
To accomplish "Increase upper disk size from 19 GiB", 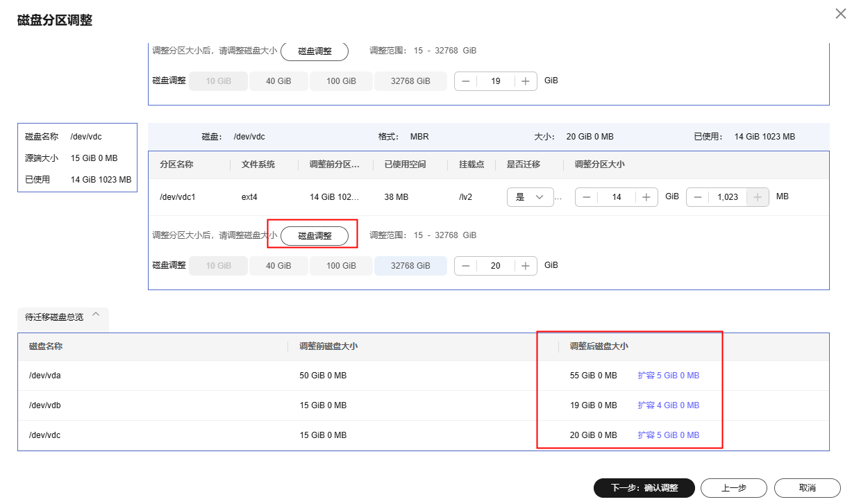I will coord(526,81).
